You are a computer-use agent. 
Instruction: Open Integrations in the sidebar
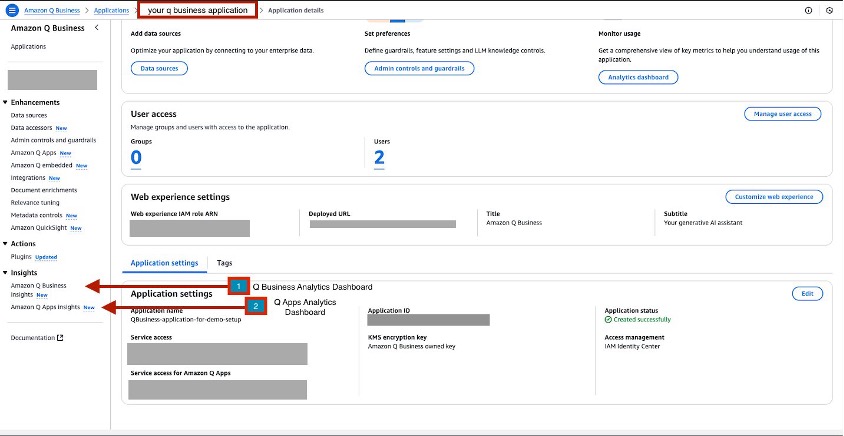[28, 178]
